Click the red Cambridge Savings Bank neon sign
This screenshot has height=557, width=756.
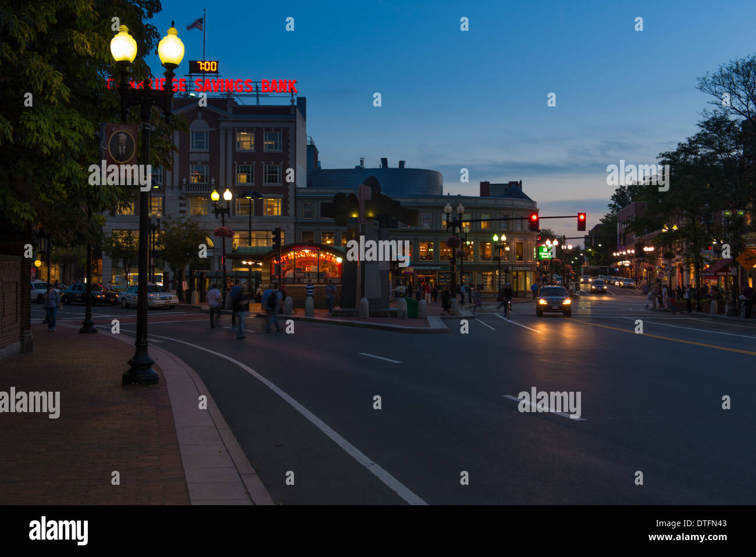pyautogui.click(x=202, y=86)
